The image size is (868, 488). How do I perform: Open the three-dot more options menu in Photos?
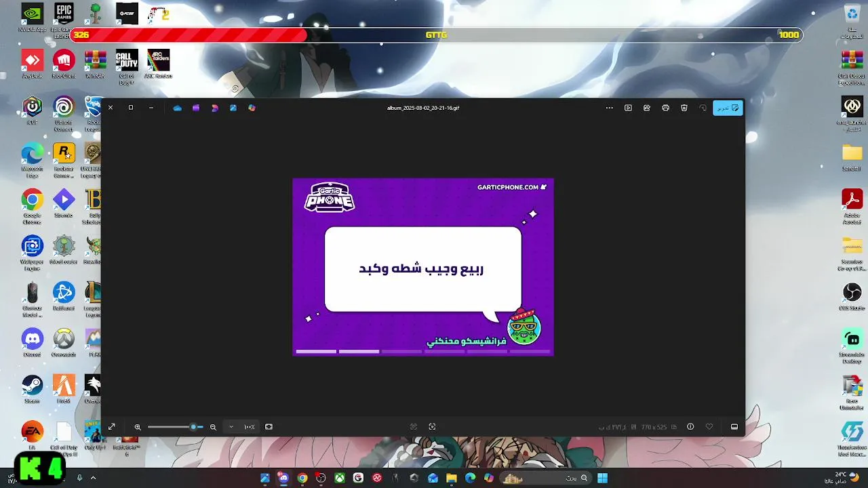609,108
